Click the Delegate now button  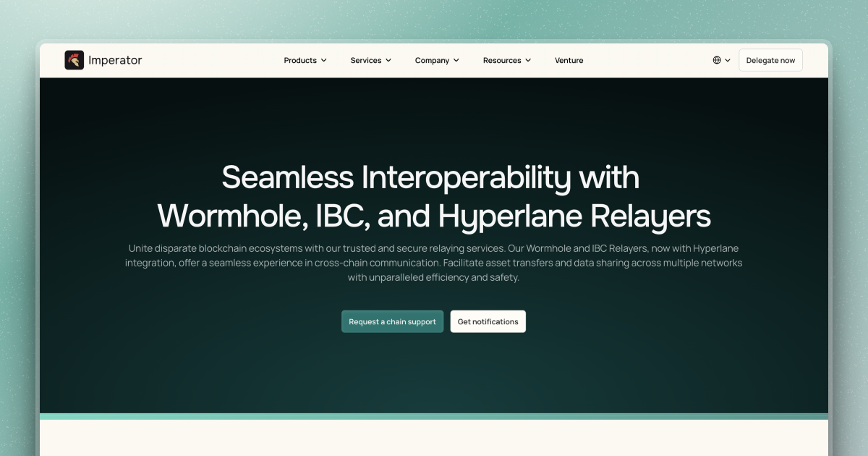(770, 60)
